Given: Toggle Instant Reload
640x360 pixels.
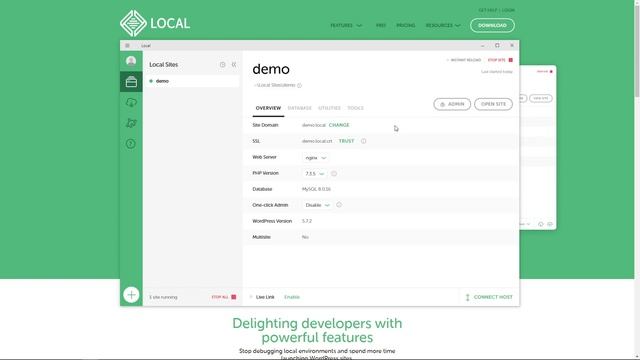Looking at the screenshot, I should tap(464, 60).
